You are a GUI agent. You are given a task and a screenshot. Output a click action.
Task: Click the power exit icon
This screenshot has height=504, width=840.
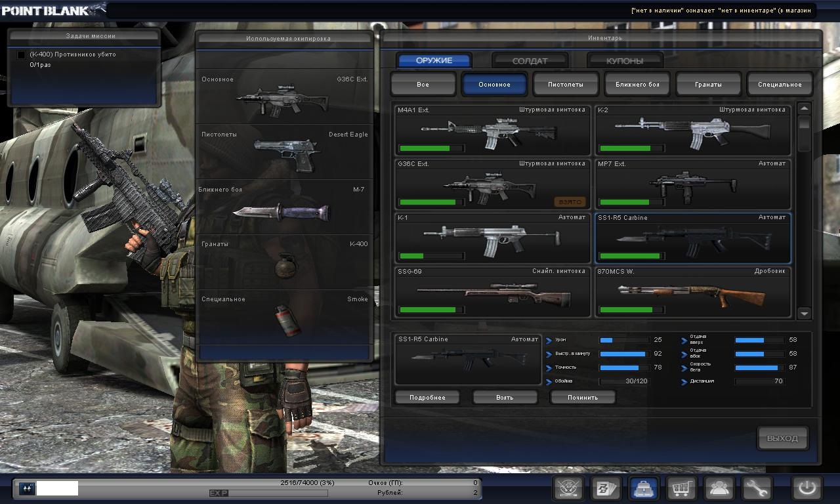click(807, 488)
